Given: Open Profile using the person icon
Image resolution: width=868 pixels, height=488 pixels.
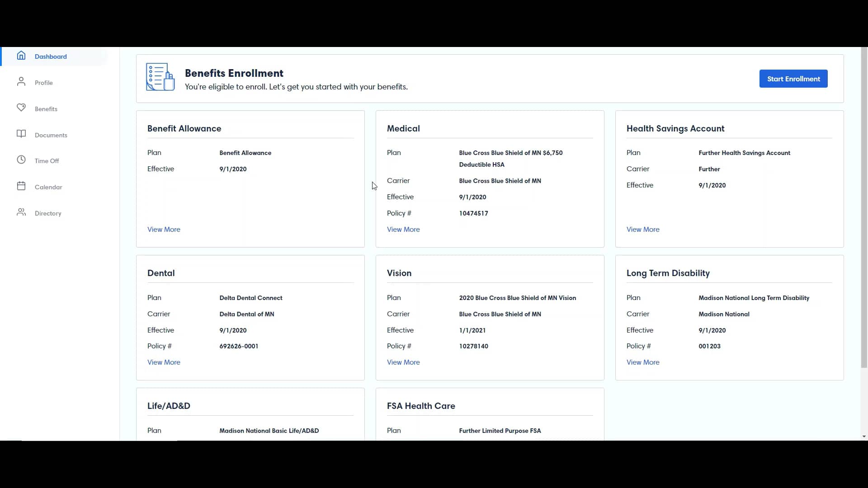Looking at the screenshot, I should tap(21, 82).
